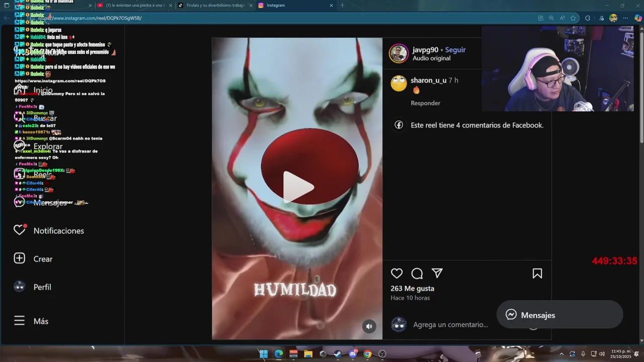Viewport: 644px width, 362px height.
Task: Click the Facebook logo icon
Action: (398, 125)
